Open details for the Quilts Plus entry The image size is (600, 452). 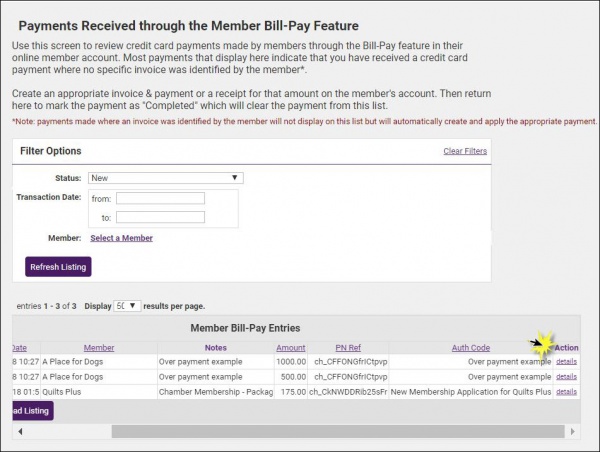pos(566,392)
